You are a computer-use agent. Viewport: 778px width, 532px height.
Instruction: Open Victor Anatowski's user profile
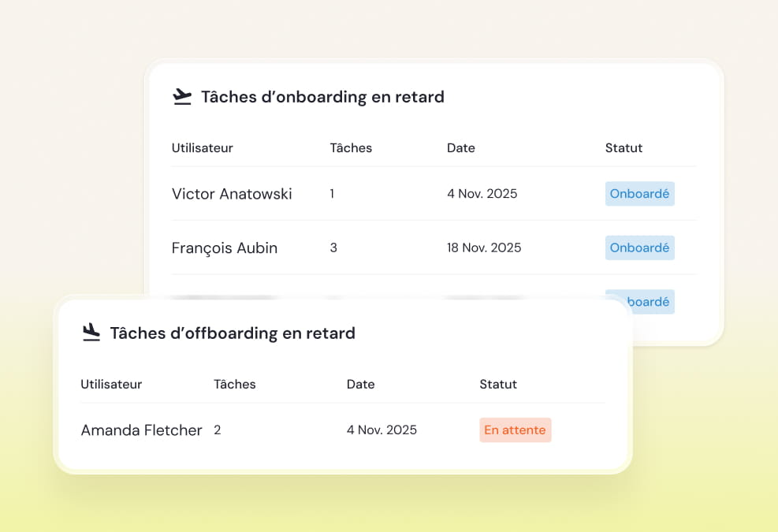tap(231, 193)
